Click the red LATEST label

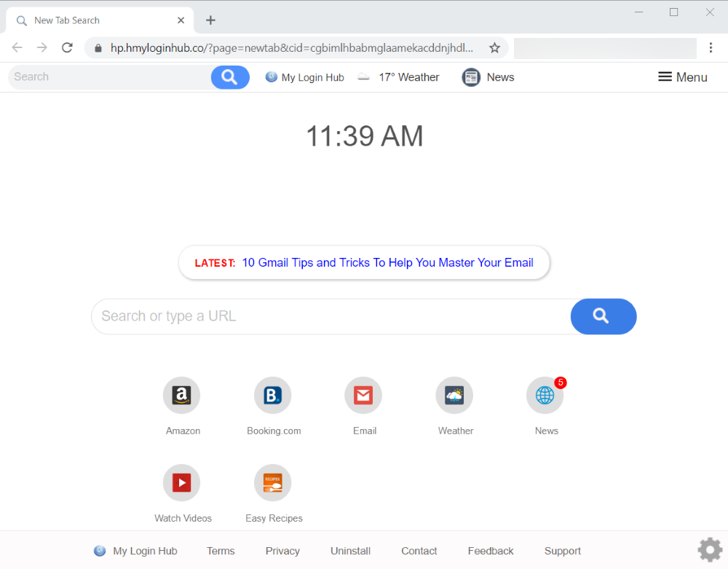pos(215,263)
